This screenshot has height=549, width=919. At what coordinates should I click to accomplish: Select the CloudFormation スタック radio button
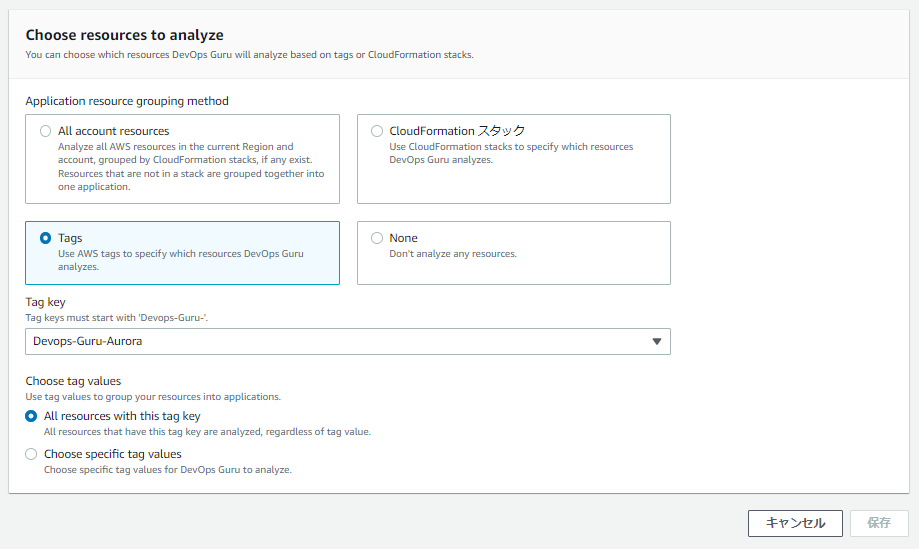[x=377, y=131]
